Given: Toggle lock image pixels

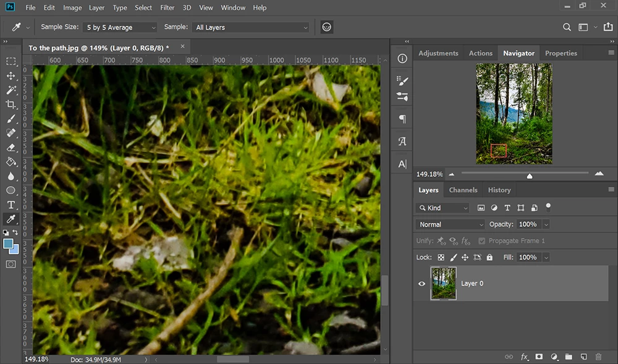Looking at the screenshot, I should 453,257.
